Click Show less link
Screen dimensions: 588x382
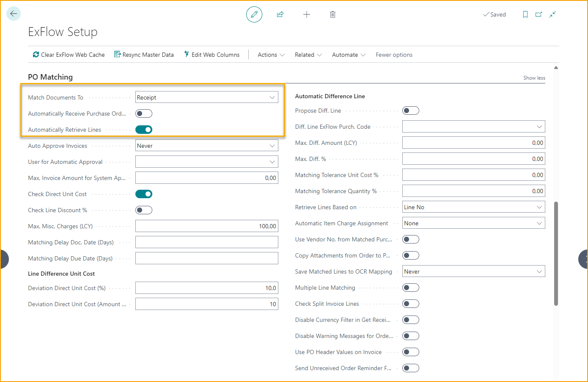(x=534, y=78)
